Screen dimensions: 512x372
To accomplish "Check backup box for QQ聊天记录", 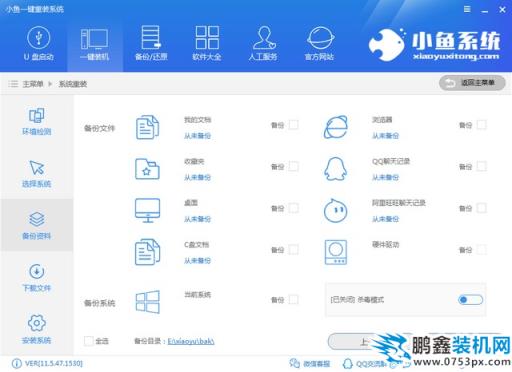I will click(x=481, y=166).
